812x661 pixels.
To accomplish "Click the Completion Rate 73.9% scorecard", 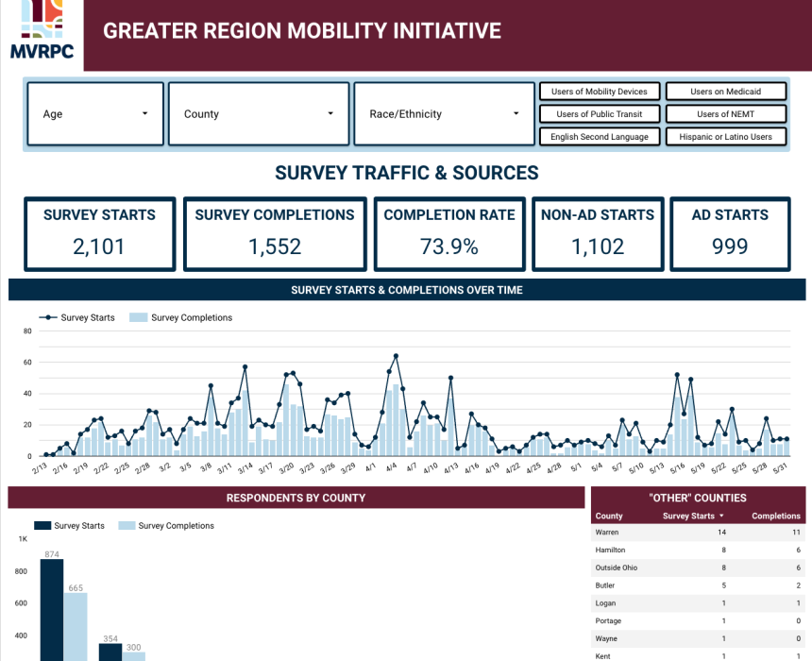I will pyautogui.click(x=449, y=234).
